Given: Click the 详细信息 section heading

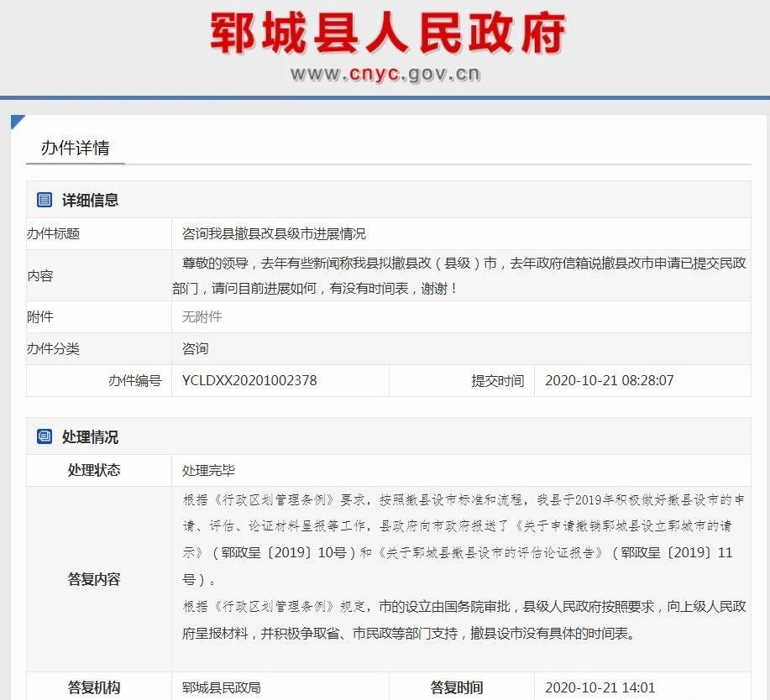Looking at the screenshot, I should point(90,200).
